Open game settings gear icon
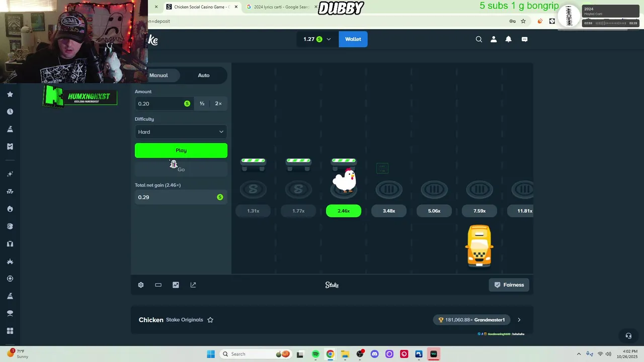 click(x=141, y=285)
